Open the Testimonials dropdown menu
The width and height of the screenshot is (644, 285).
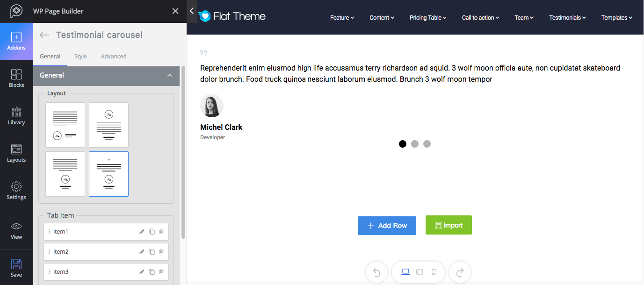567,18
